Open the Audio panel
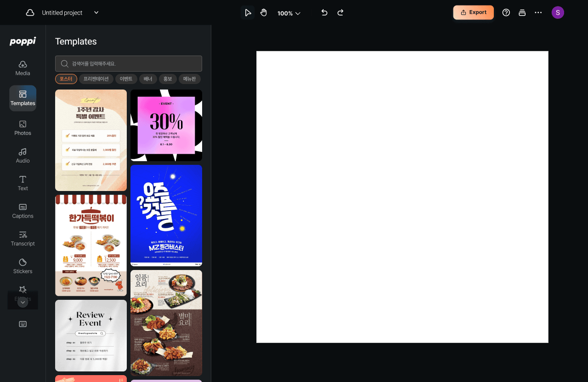The image size is (588, 382). click(x=23, y=156)
